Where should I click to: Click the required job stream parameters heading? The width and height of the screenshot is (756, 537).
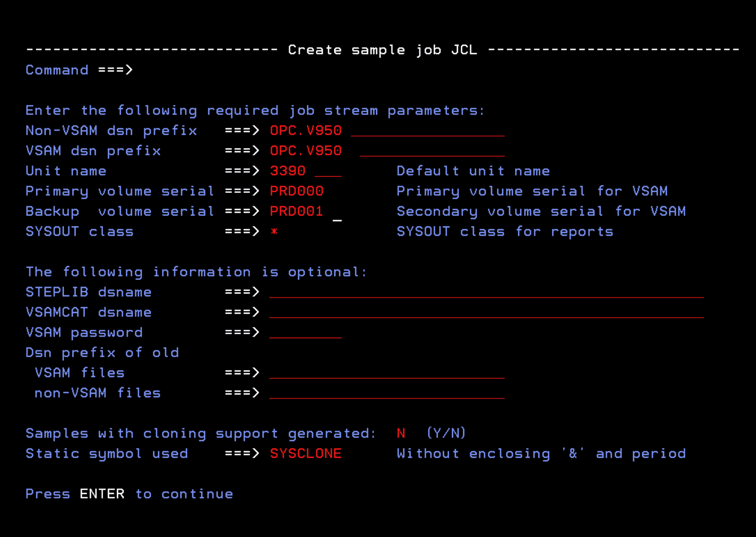click(255, 110)
